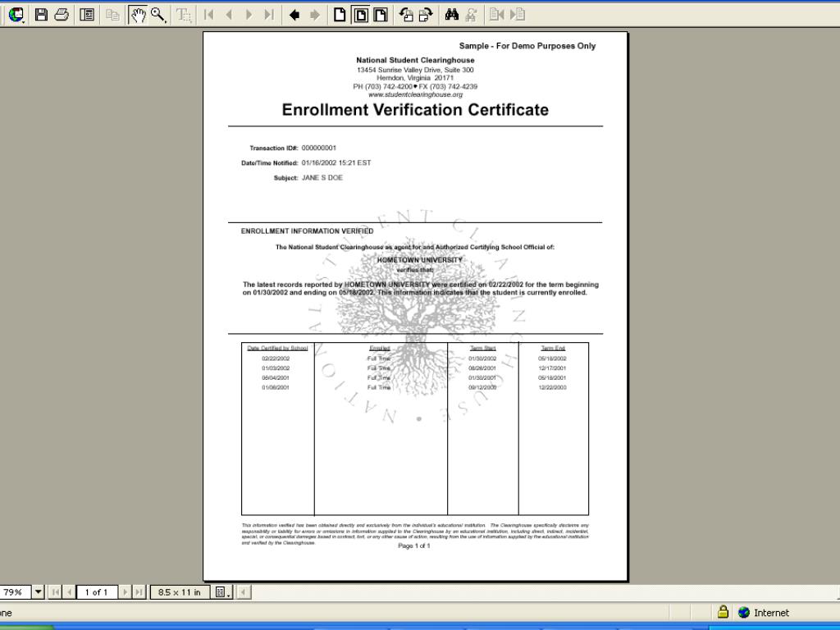The height and width of the screenshot is (630, 840).
Task: Click next page button in status bar
Action: point(125,592)
